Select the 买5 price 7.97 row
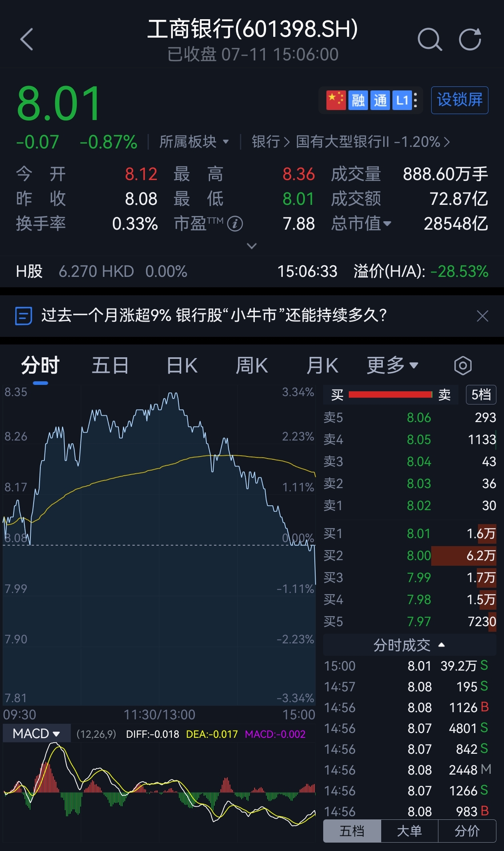 [410, 621]
